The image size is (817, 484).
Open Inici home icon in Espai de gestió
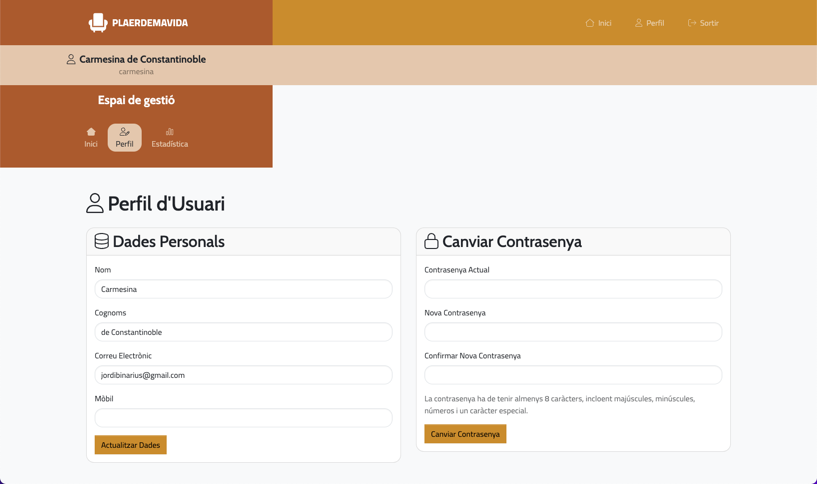[91, 132]
